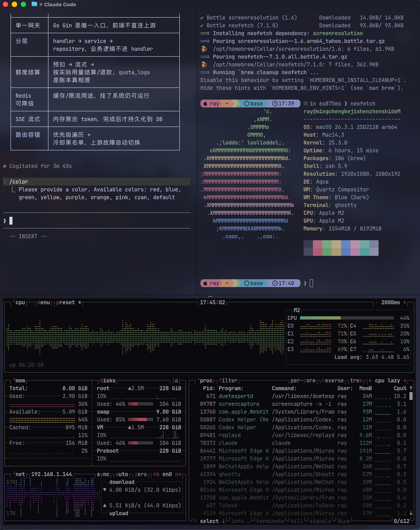Decrease btop update interval with minus
The image size is (420, 530).
click(376, 303)
